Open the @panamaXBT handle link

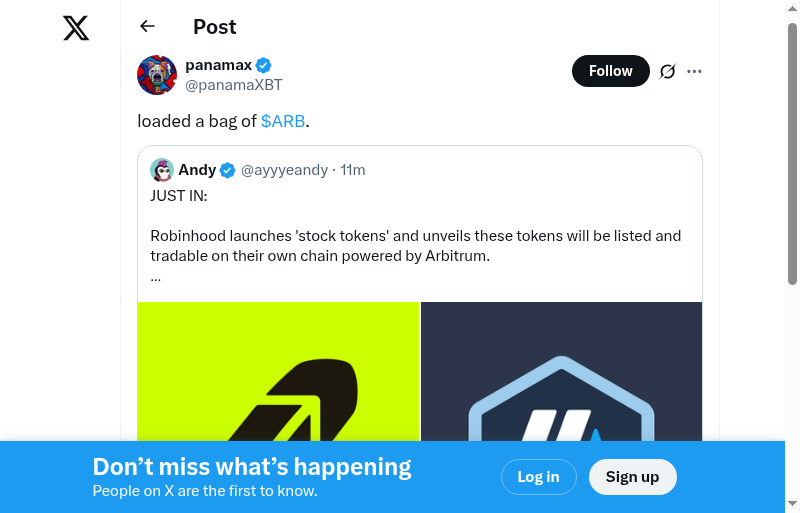click(234, 85)
